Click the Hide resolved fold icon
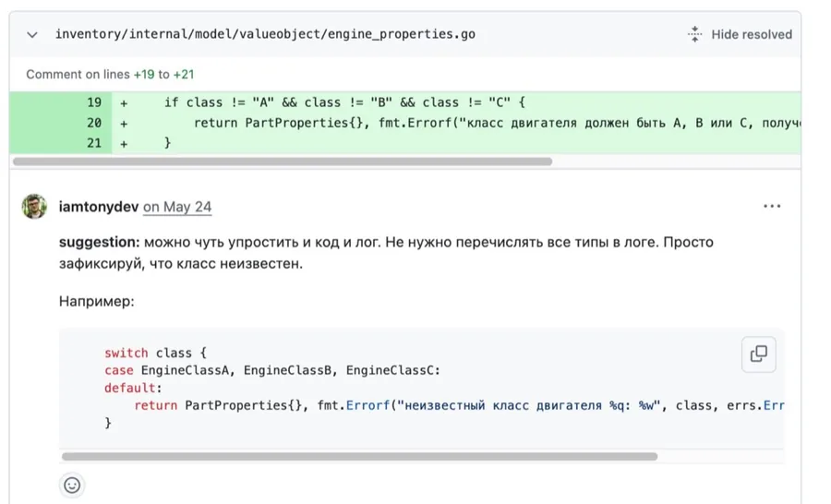 click(x=694, y=34)
